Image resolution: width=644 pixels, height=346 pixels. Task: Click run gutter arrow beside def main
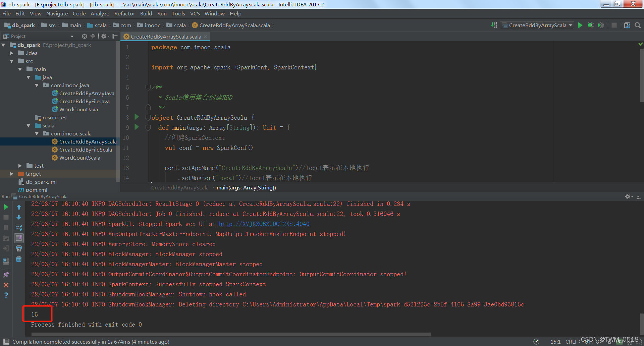tap(137, 127)
